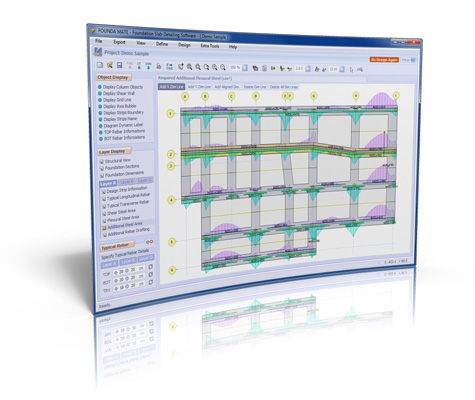Select Layer A tab under Typical Rebar
Image resolution: width=475 pixels, height=400 pixels.
point(110,264)
